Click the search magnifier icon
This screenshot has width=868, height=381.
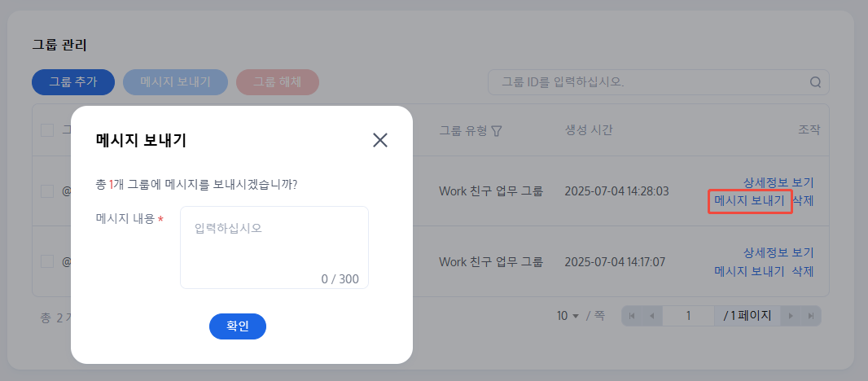click(x=815, y=82)
